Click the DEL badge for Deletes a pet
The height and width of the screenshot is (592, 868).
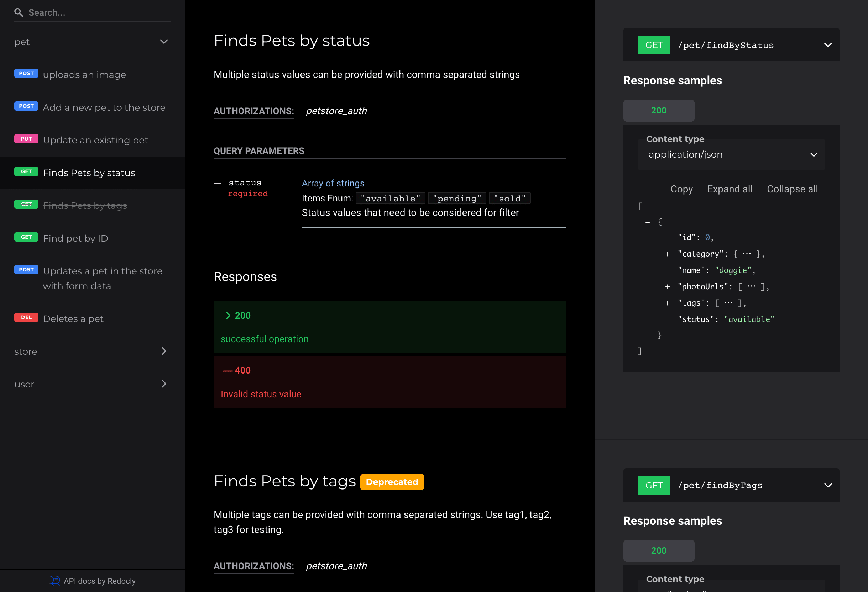tap(26, 317)
